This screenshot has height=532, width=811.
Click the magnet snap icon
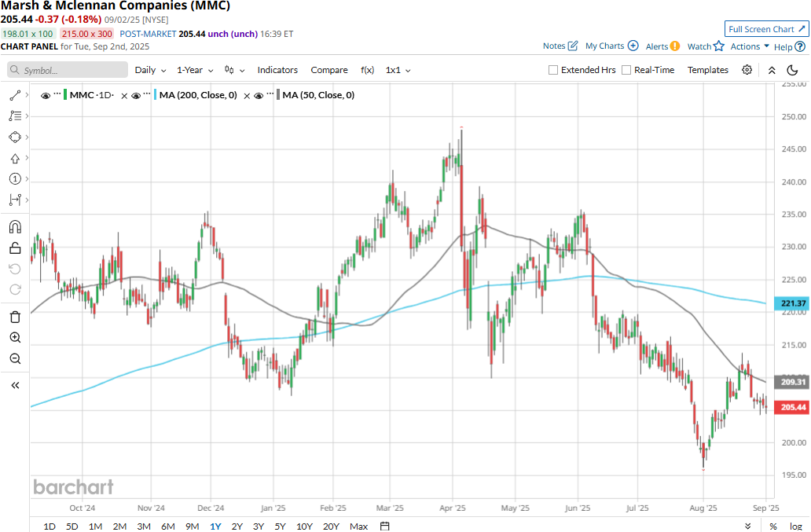click(x=15, y=227)
